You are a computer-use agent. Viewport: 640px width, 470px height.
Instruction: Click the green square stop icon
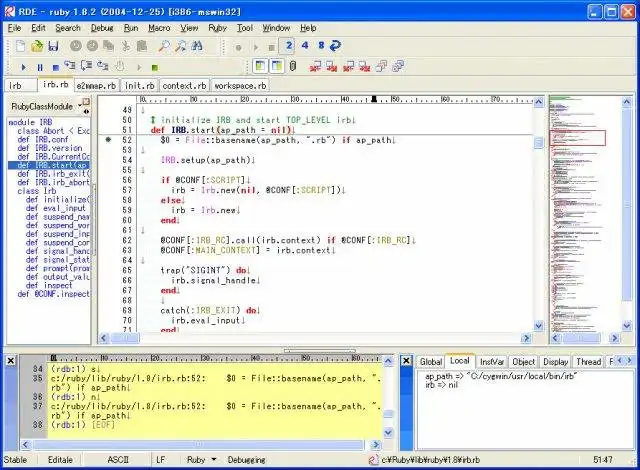(x=154, y=67)
